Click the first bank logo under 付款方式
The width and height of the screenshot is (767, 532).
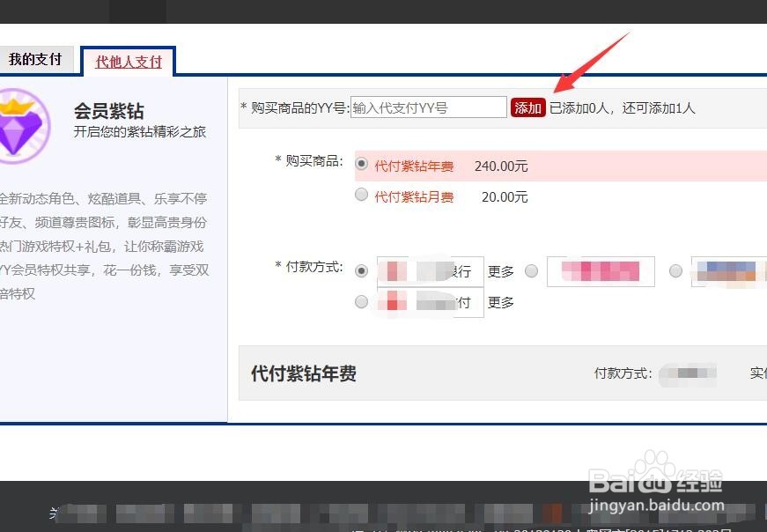(430, 271)
